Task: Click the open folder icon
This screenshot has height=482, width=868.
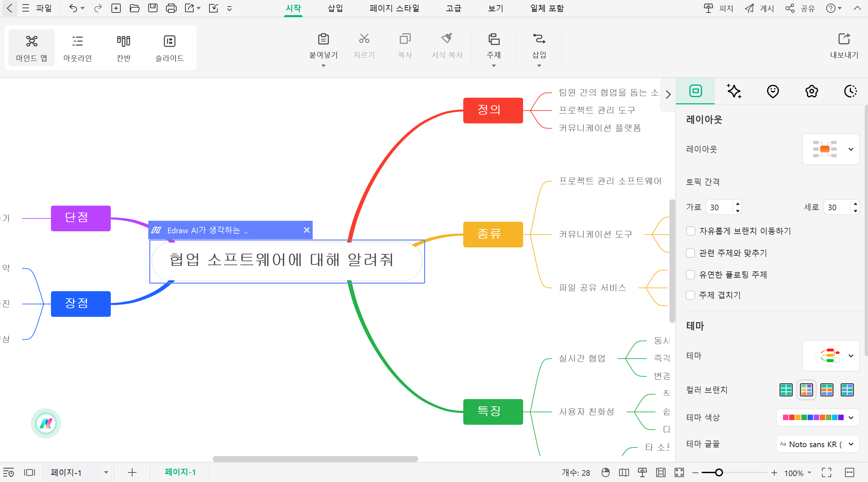Action: point(134,8)
